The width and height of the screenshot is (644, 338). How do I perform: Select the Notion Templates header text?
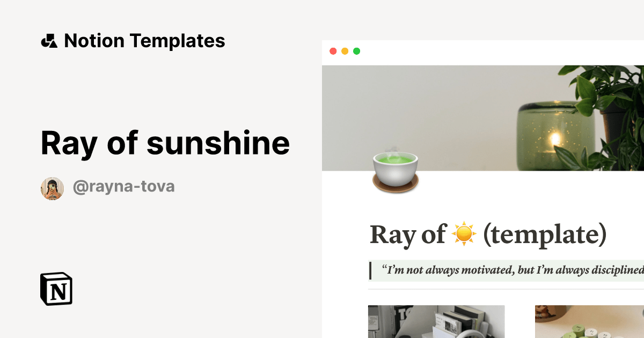(x=145, y=40)
